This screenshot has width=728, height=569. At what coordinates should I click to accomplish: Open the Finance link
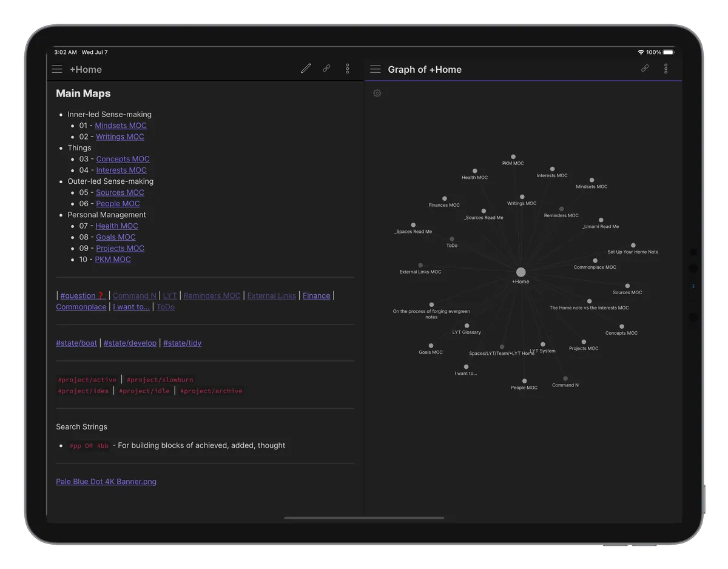317,295
